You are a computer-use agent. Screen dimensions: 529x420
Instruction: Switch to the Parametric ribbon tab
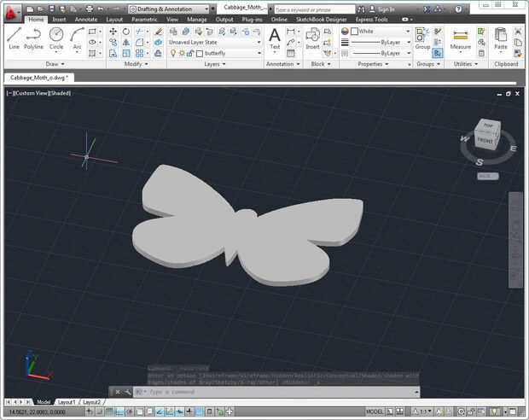point(144,20)
